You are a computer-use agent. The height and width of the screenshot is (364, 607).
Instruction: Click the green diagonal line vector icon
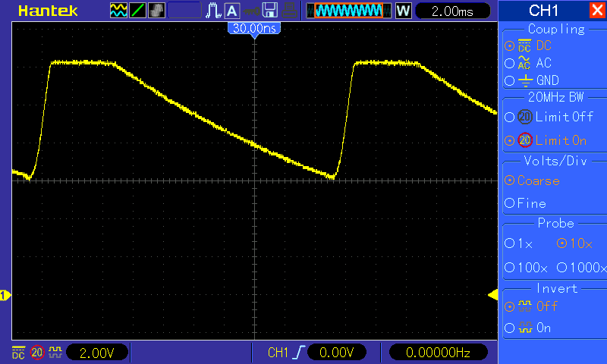click(137, 11)
